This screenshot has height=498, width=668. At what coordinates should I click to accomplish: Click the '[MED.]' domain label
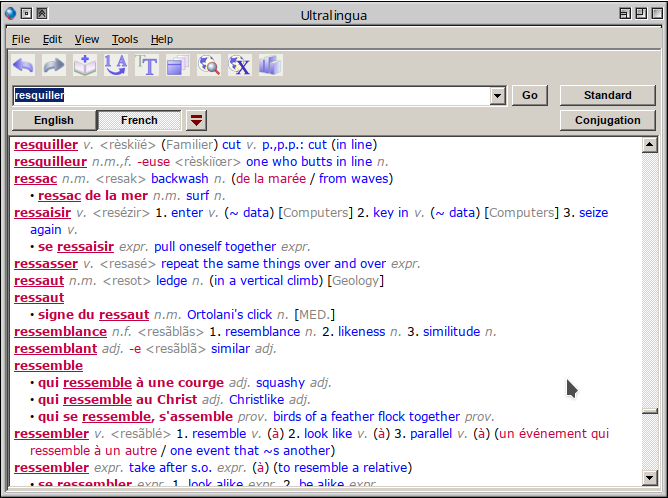coord(315,315)
